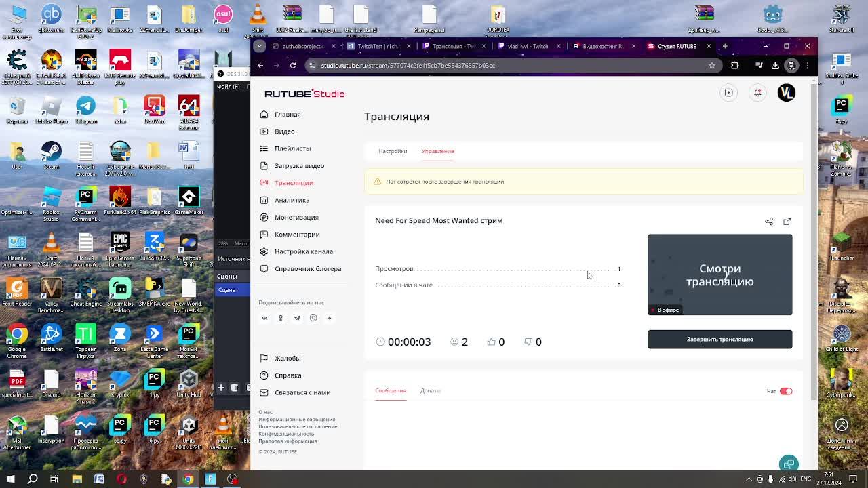Open the notifications bell
This screenshot has height=488, width=868.
757,93
